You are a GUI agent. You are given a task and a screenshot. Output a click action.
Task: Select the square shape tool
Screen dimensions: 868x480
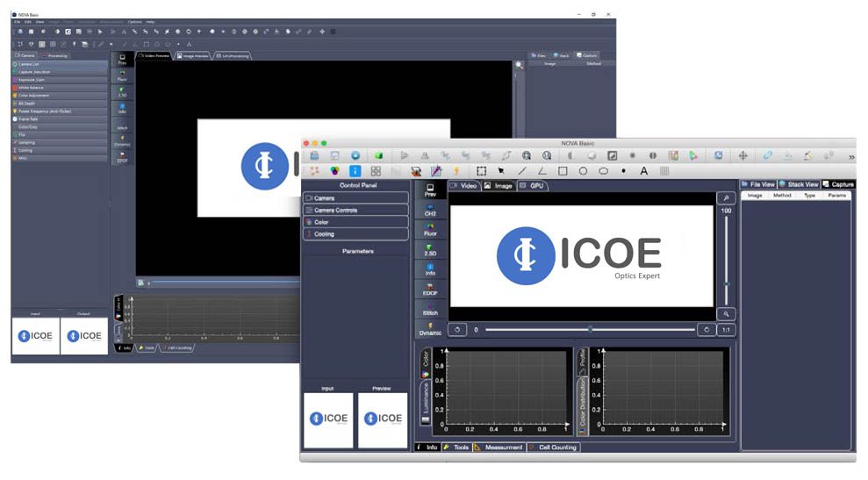(563, 171)
